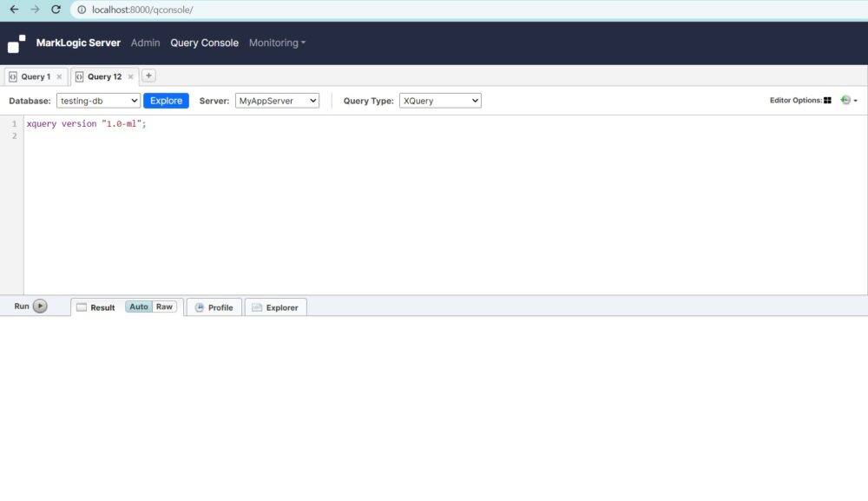Click the clock icon on the Profile tab
The height and width of the screenshot is (501, 868).
[x=198, y=307]
